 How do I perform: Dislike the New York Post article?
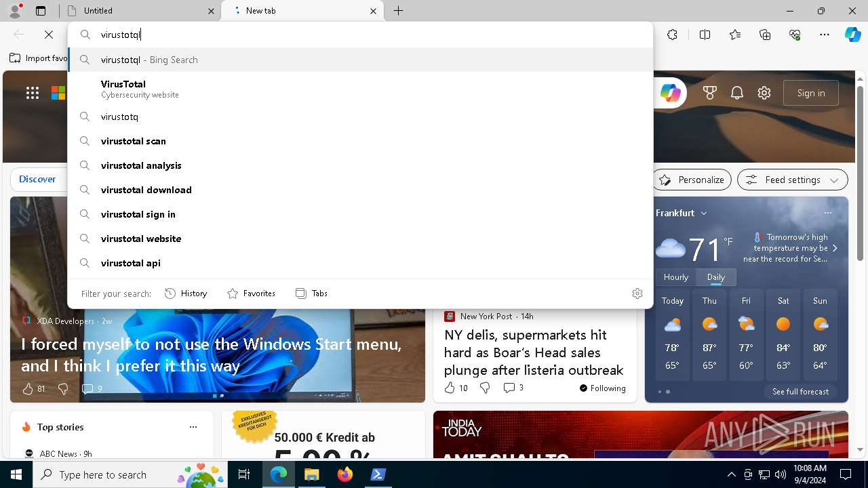click(x=485, y=388)
